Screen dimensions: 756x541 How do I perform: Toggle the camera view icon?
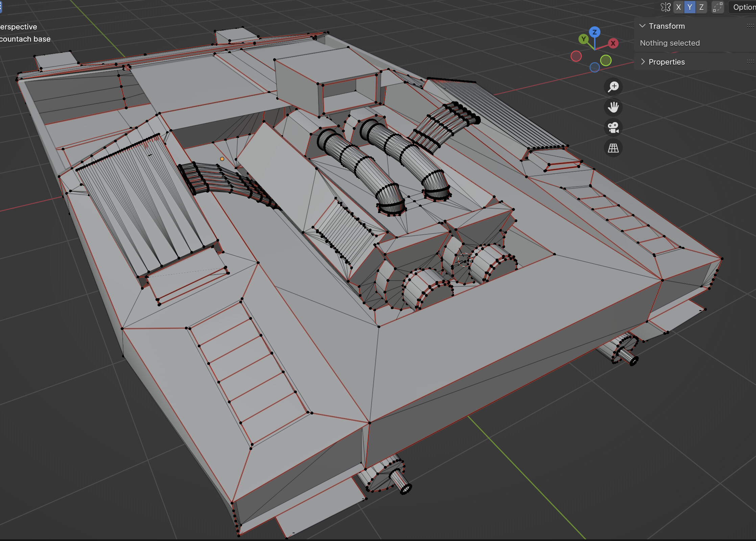[x=613, y=128]
